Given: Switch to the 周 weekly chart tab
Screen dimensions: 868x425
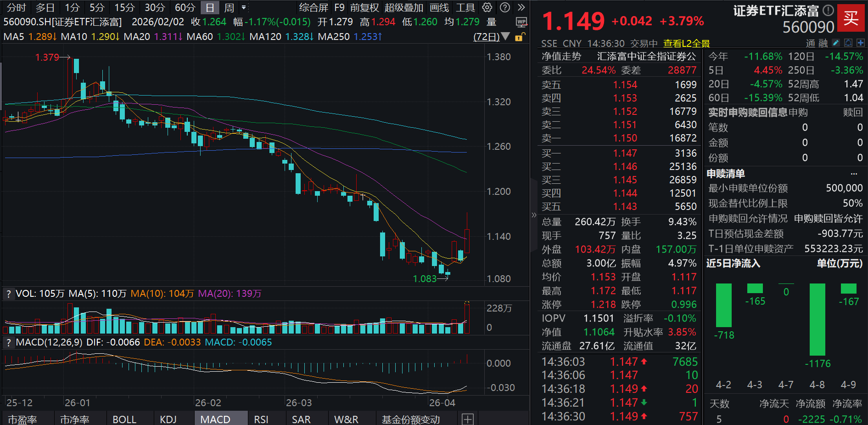Looking at the screenshot, I should 229,7.
